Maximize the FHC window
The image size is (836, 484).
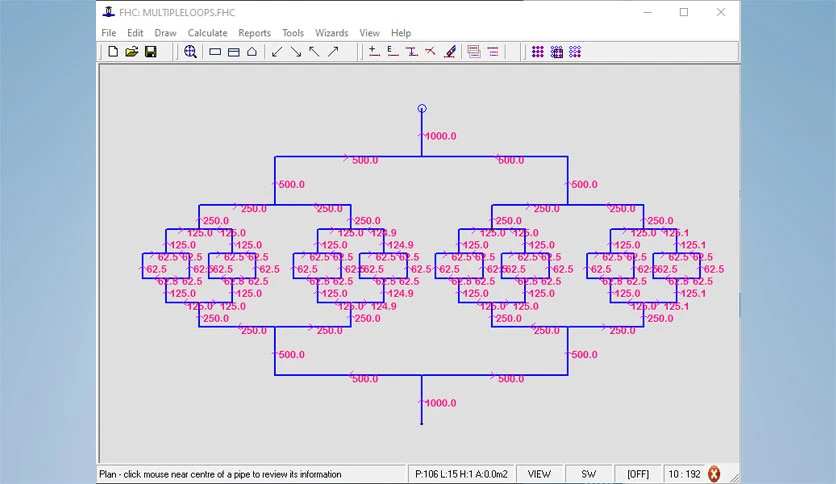[684, 12]
